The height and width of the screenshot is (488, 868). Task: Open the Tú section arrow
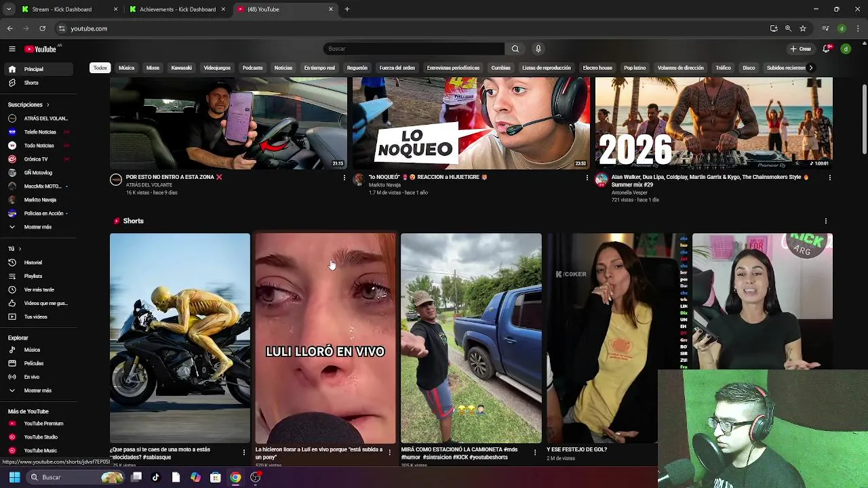pyautogui.click(x=20, y=249)
